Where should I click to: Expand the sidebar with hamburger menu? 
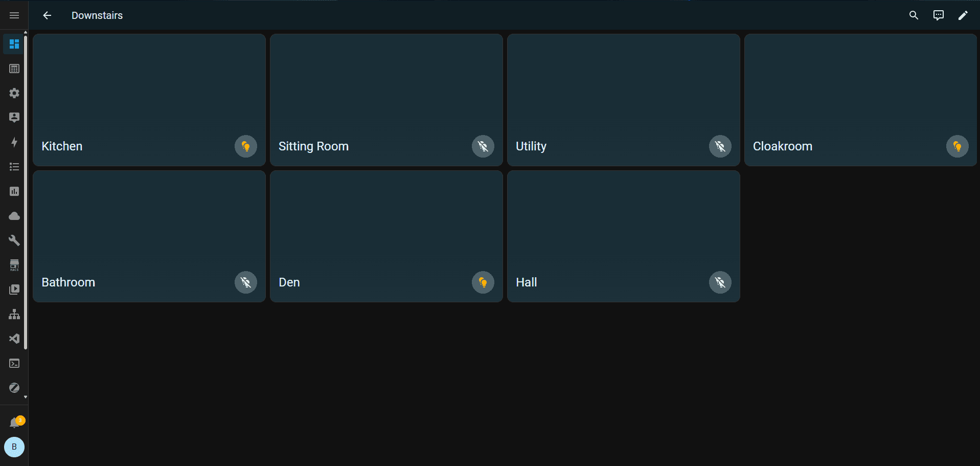(x=14, y=15)
